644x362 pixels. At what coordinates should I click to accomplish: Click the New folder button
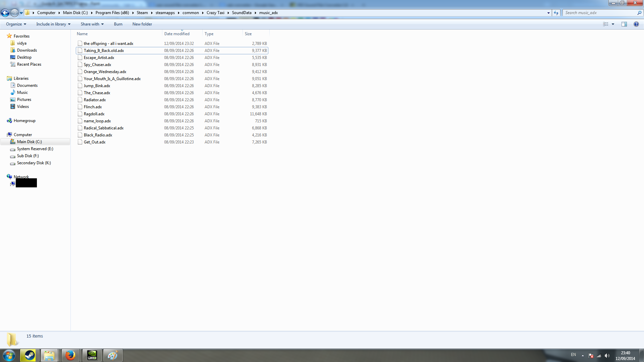142,24
